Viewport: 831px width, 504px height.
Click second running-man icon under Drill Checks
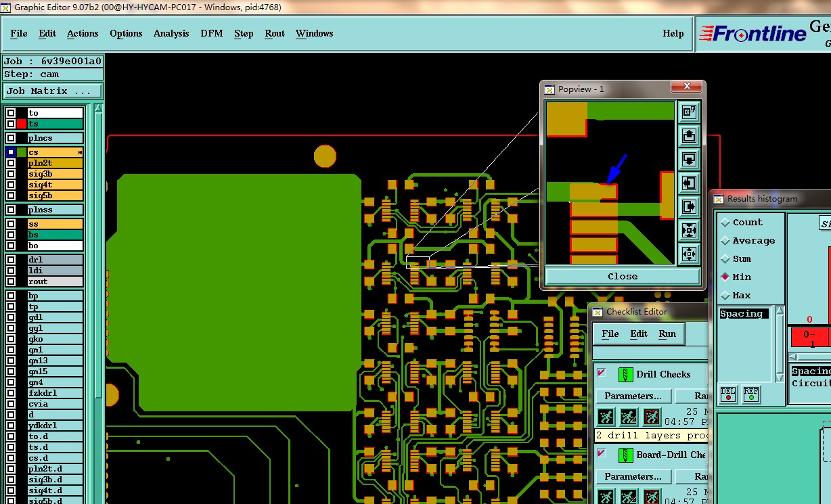pyautogui.click(x=629, y=417)
